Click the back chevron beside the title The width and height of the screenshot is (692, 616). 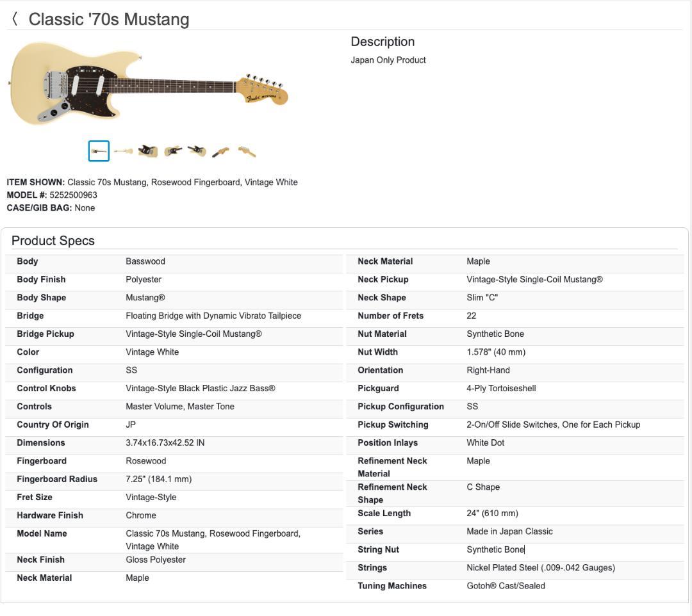point(15,19)
